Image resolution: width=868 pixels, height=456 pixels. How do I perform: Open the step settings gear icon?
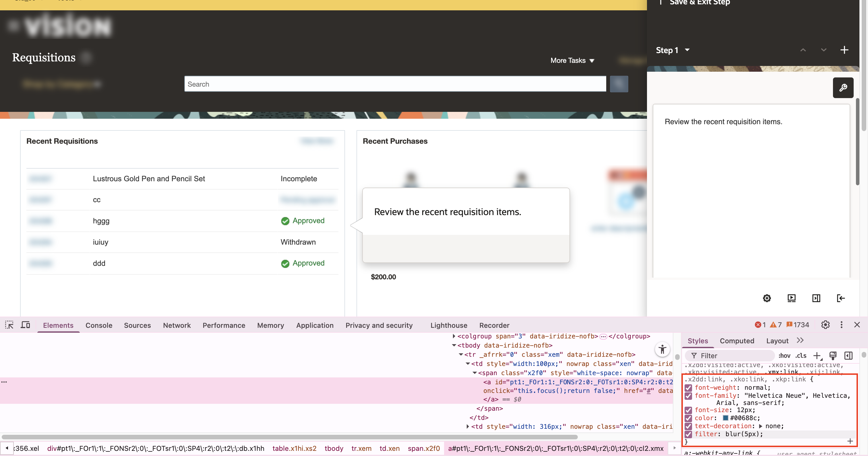coord(767,298)
